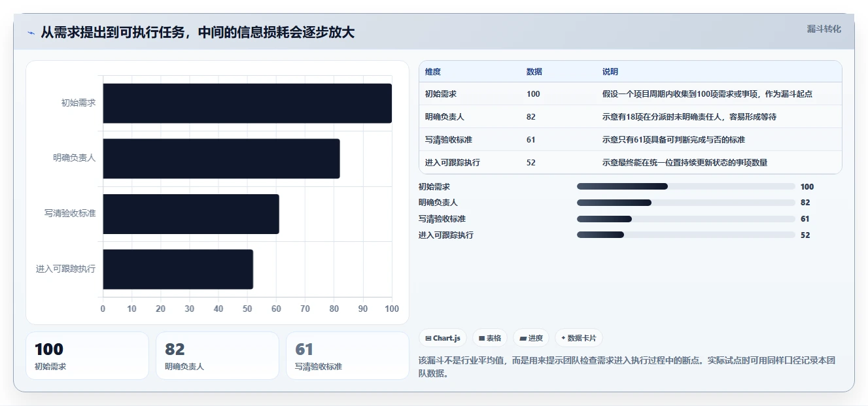
Task: Click the x-axis tick label 0
Action: tap(103, 309)
